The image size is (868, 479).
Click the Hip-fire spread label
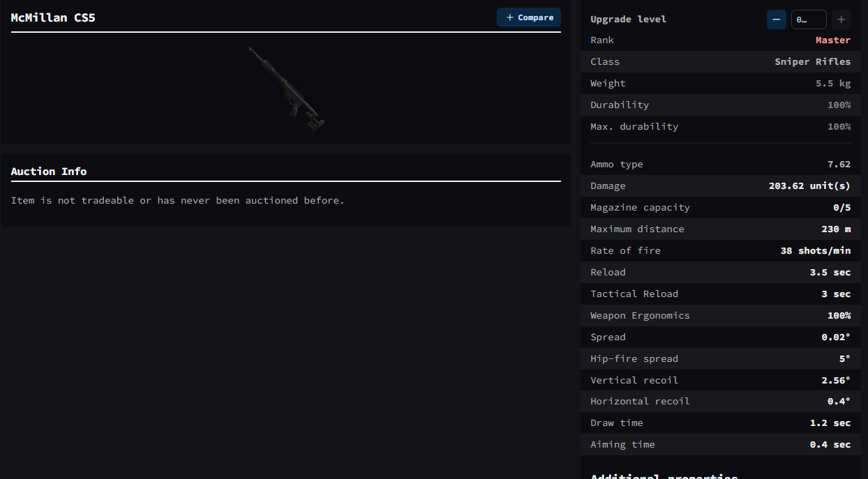(634, 359)
